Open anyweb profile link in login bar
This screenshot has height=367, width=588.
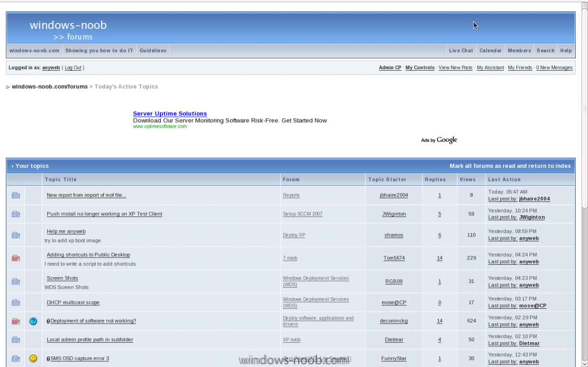point(51,68)
